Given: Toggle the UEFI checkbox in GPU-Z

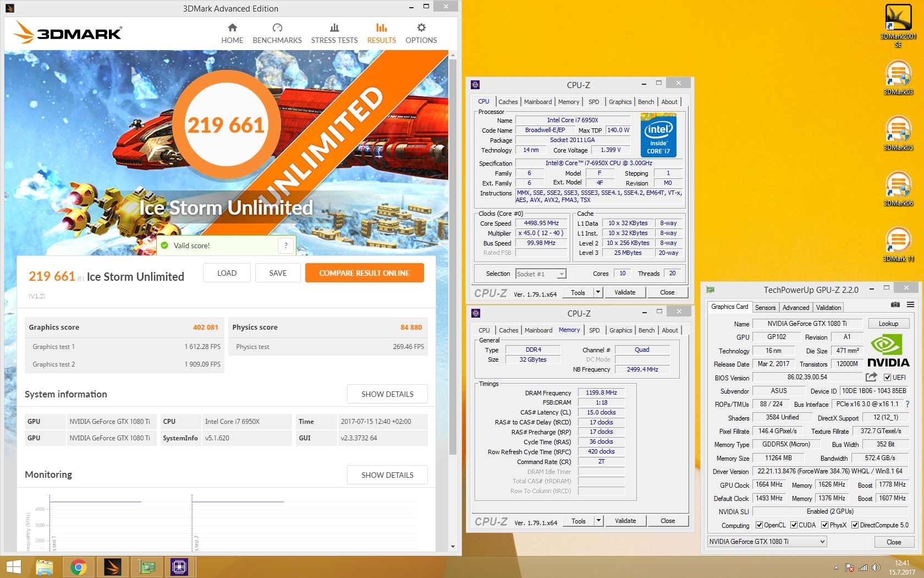Looking at the screenshot, I should point(887,378).
